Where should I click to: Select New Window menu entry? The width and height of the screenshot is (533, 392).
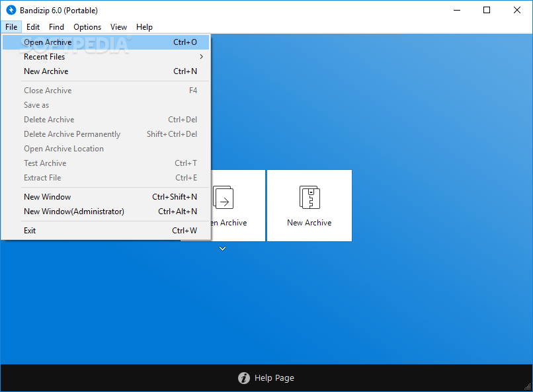point(106,197)
